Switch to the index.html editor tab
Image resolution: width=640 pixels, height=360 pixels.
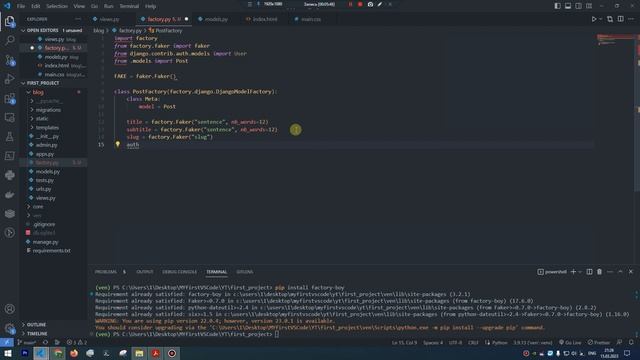tap(264, 19)
